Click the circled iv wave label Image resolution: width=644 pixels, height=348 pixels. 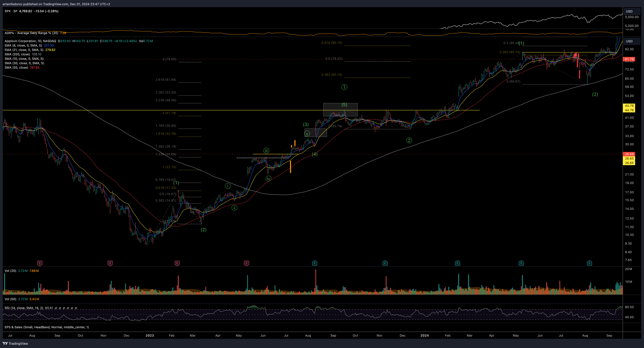(x=268, y=179)
